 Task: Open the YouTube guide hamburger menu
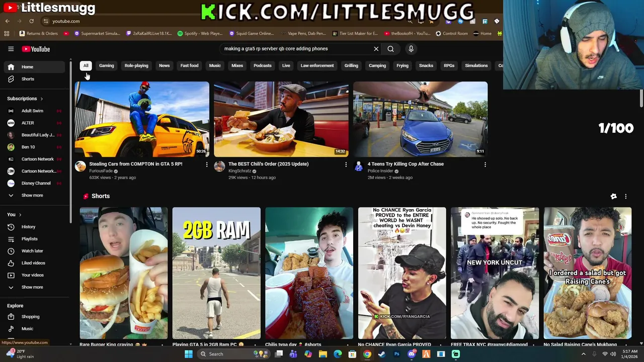11,49
